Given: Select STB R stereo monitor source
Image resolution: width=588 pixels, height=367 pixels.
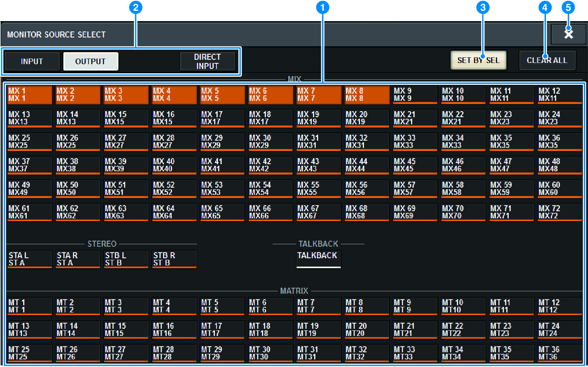Looking at the screenshot, I should click(174, 259).
